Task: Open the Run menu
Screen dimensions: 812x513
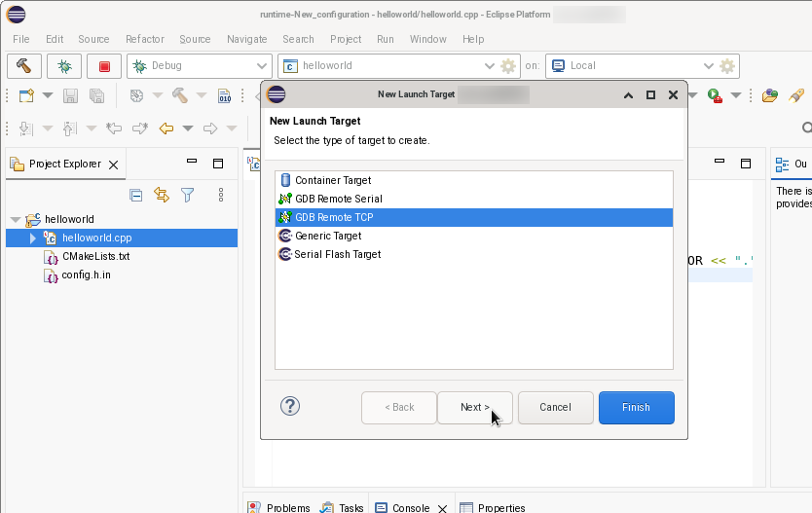Action: 386,39
